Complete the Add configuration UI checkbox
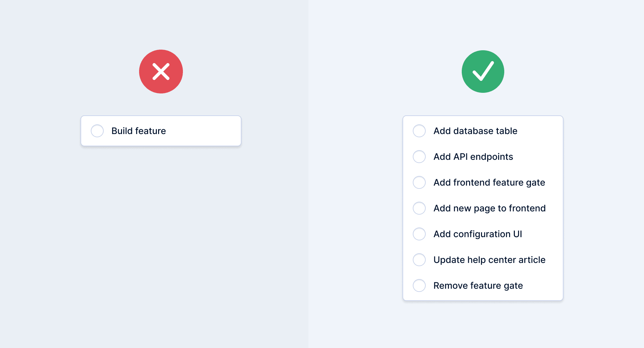The image size is (644, 348). 419,234
